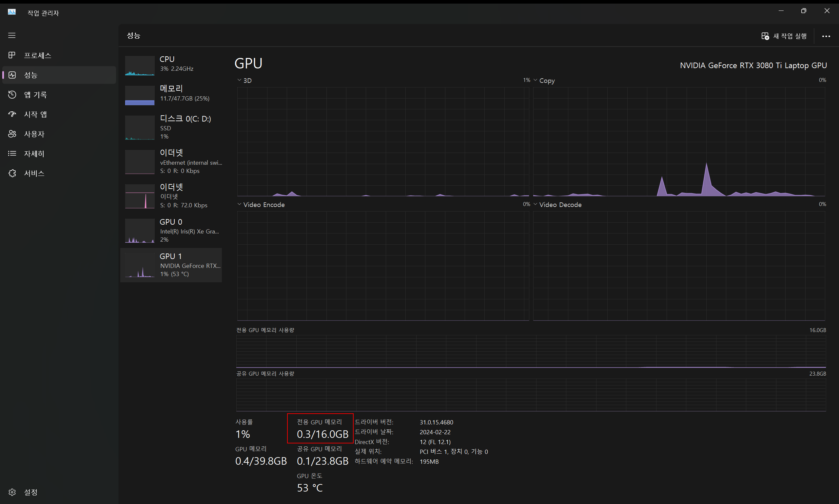Click the 전용 GPU 메모리 사용량 graph

[531, 351]
